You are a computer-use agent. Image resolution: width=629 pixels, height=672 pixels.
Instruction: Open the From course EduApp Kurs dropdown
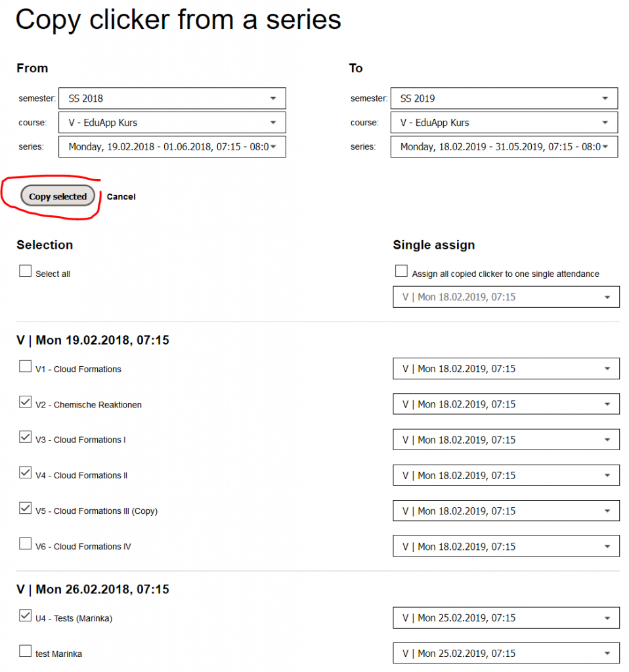pyautogui.click(x=173, y=123)
